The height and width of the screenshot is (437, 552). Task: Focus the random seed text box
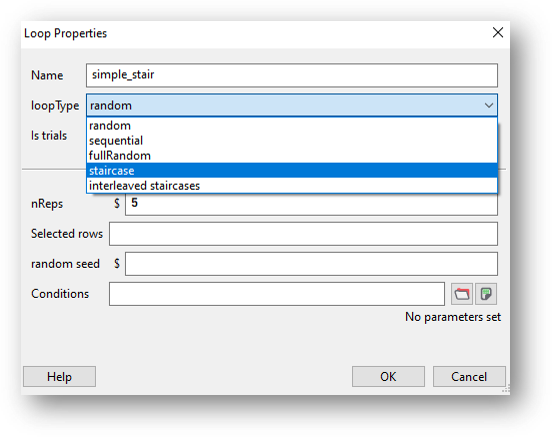312,264
